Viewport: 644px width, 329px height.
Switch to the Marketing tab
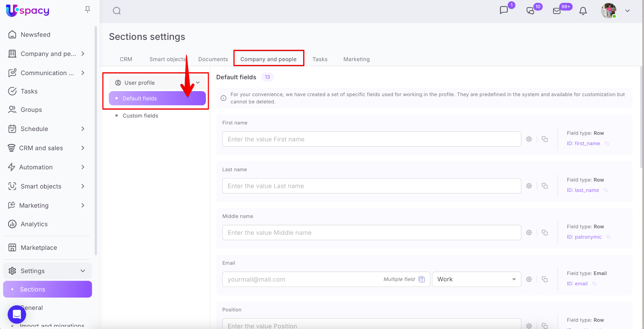coord(356,59)
